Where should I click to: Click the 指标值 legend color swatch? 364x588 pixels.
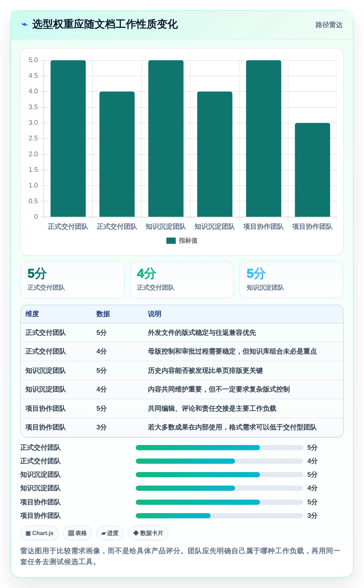[171, 241]
